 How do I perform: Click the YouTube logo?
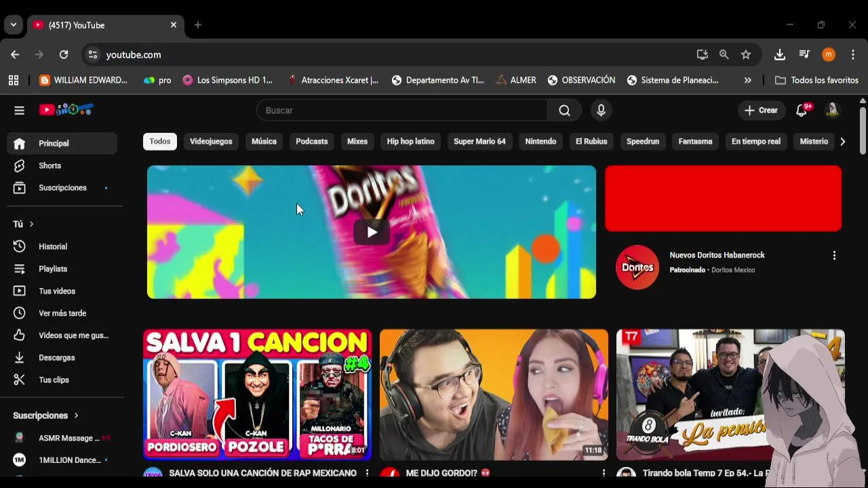coord(66,110)
